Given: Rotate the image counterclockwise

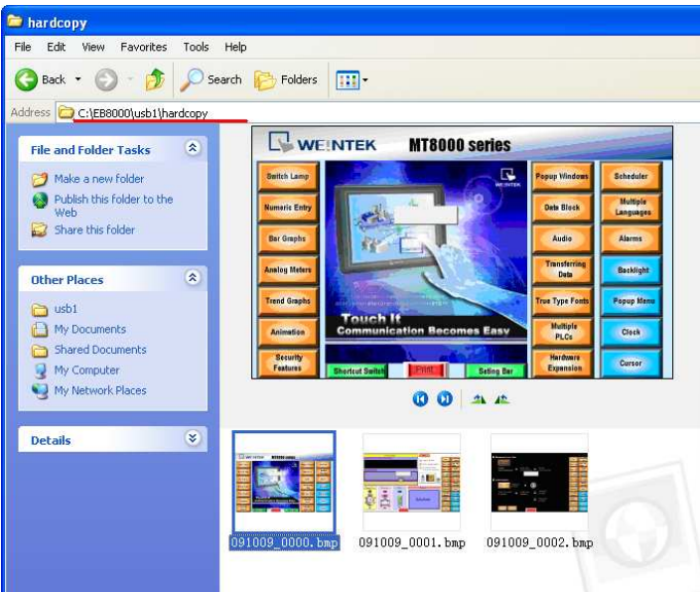Looking at the screenshot, I should [x=501, y=399].
